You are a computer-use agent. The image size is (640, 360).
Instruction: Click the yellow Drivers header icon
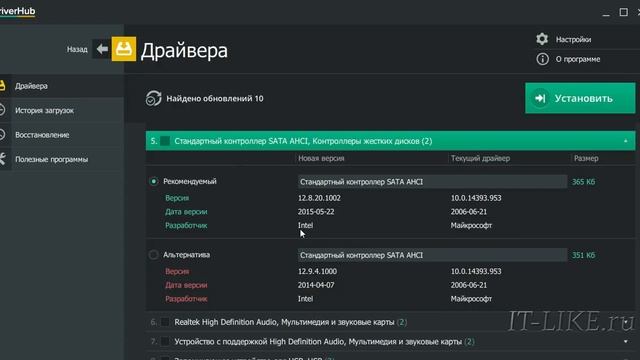point(124,49)
